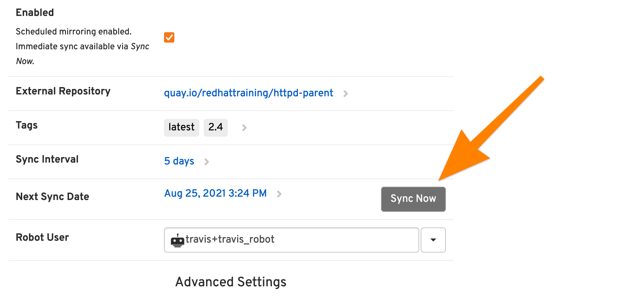The image size is (644, 300).
Task: Click the Advanced Settings heading
Action: point(231,282)
